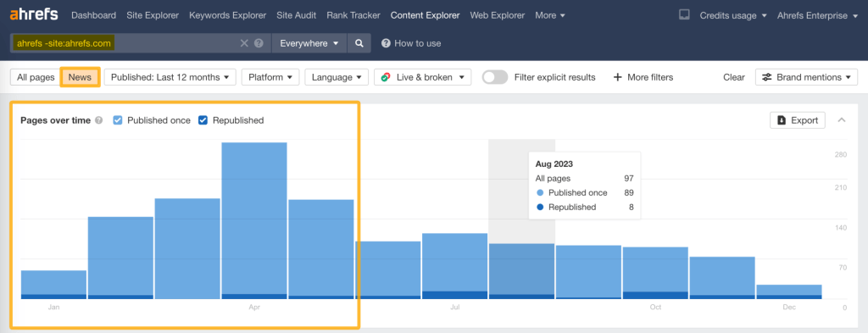This screenshot has height=333, width=868.
Task: Select the News tab
Action: point(80,77)
